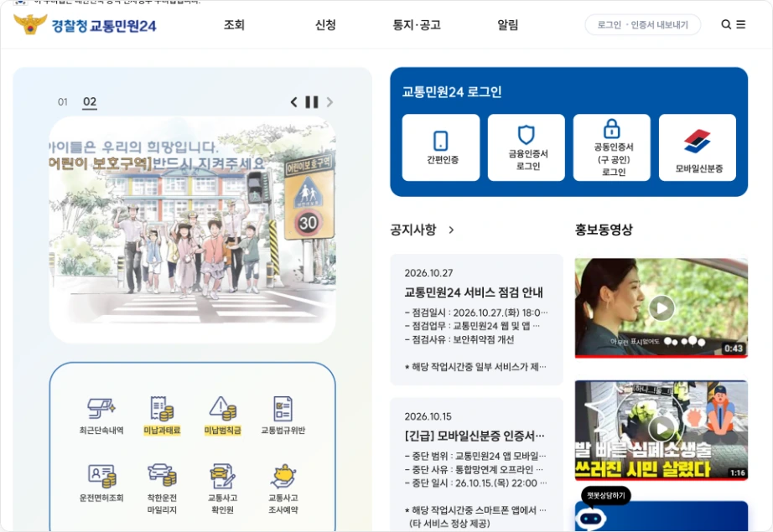Click the 점검사유 : 보안취약점 개선 line
The height and width of the screenshot is (532, 773).
(x=459, y=339)
